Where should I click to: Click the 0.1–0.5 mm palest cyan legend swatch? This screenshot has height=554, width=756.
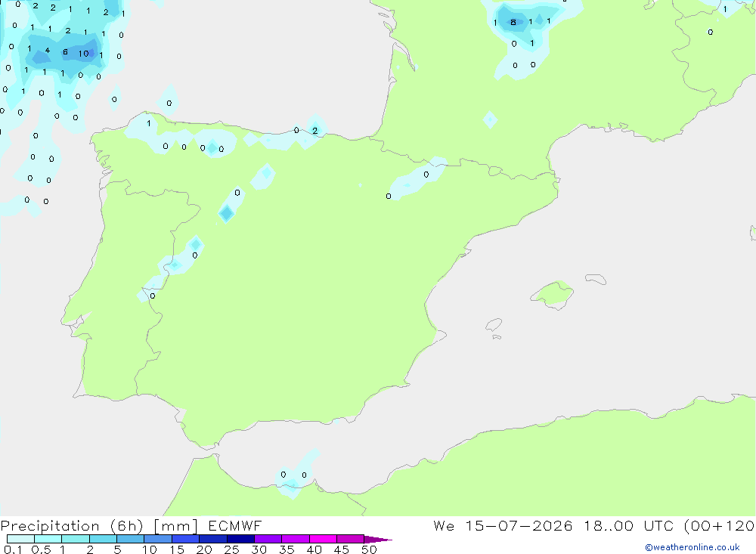point(20,539)
